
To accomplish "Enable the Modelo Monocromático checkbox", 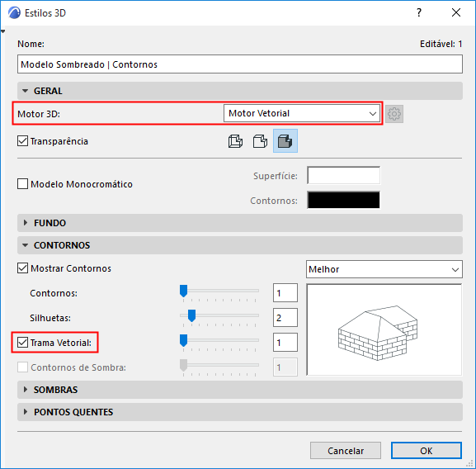I will pyautogui.click(x=23, y=184).
